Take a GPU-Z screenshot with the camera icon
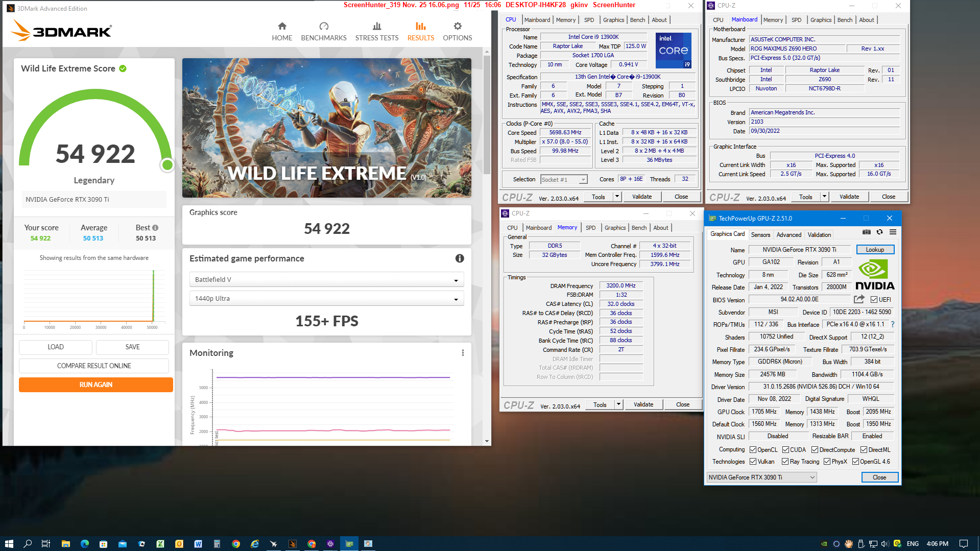This screenshot has height=551, width=980. point(867,232)
